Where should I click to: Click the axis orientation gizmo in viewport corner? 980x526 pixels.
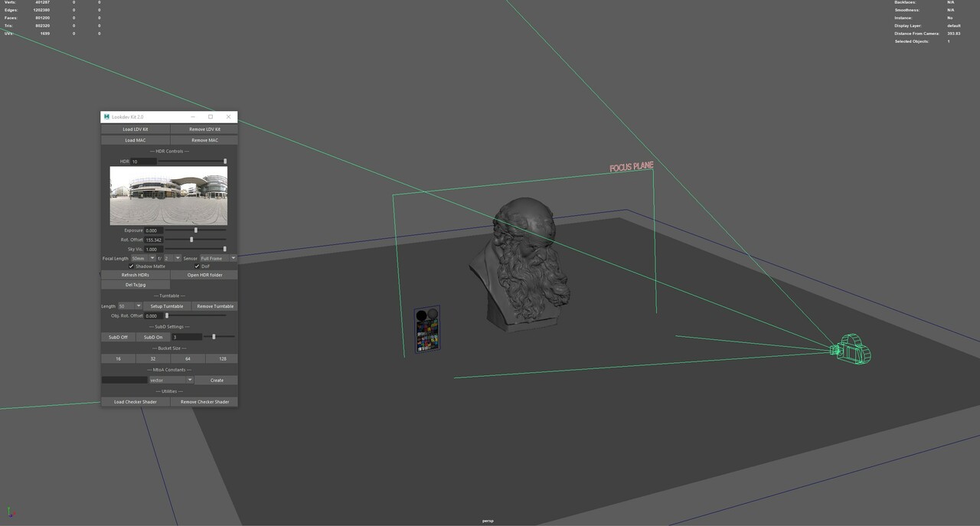click(10, 512)
